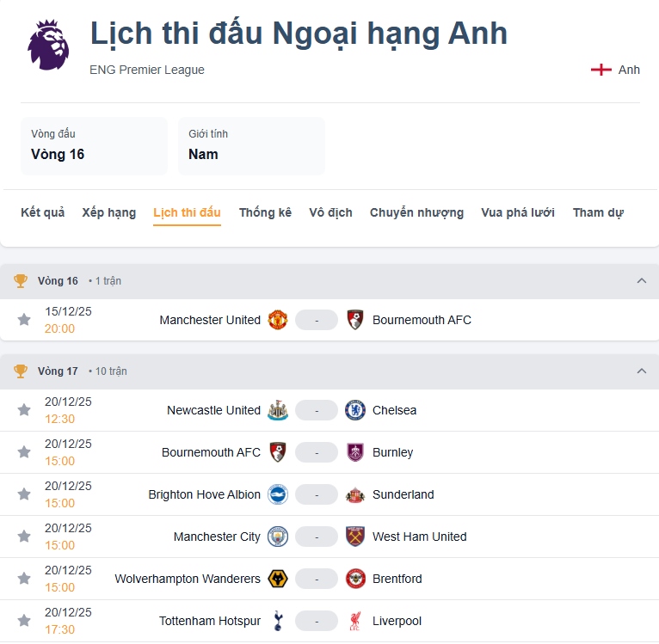Click the Premier League lion logo
Viewport: 659px width, 644px height.
click(x=48, y=45)
